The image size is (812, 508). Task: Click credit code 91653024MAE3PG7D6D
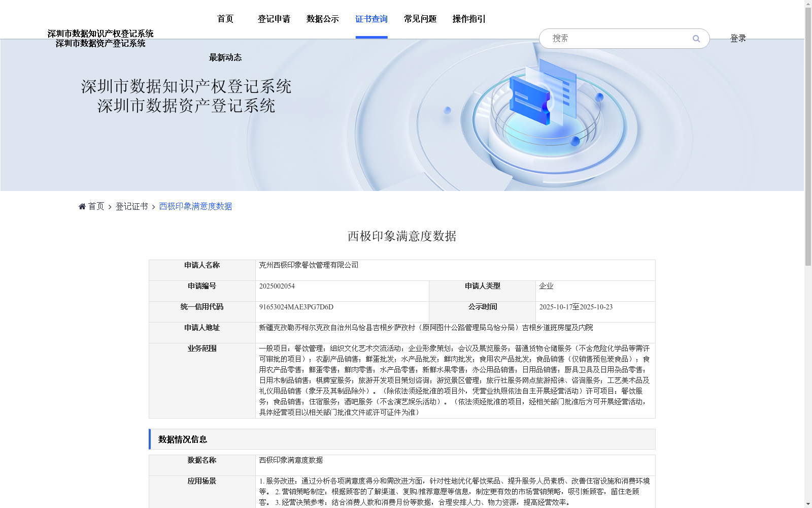(x=296, y=307)
